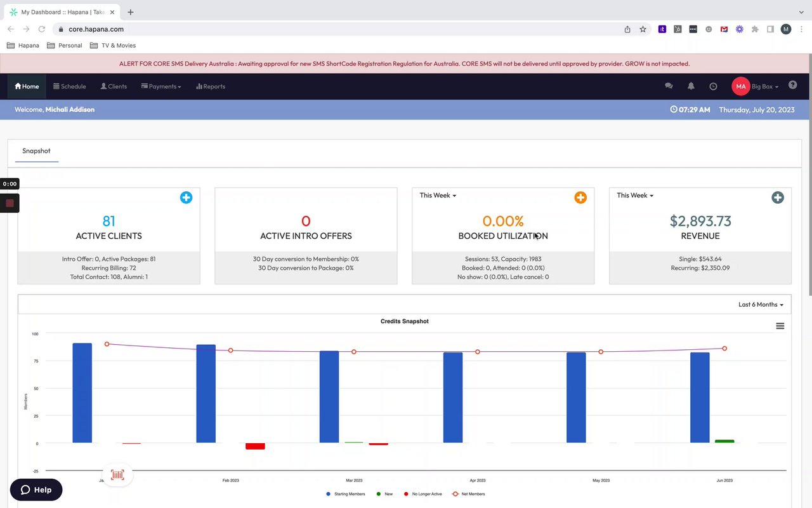The height and width of the screenshot is (508, 812).
Task: Open This Week dropdown on Revenue card
Action: click(x=635, y=196)
